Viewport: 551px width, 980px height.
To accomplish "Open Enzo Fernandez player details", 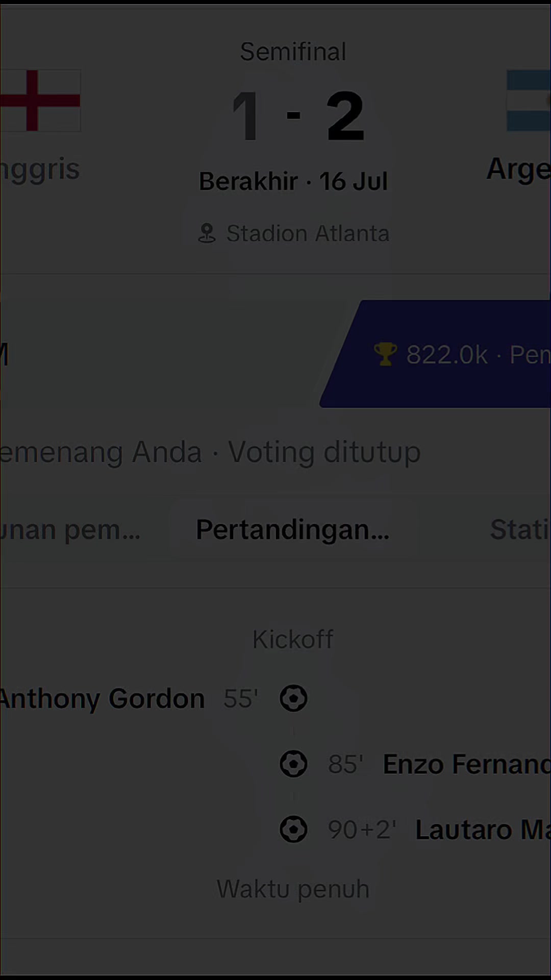I will (467, 764).
